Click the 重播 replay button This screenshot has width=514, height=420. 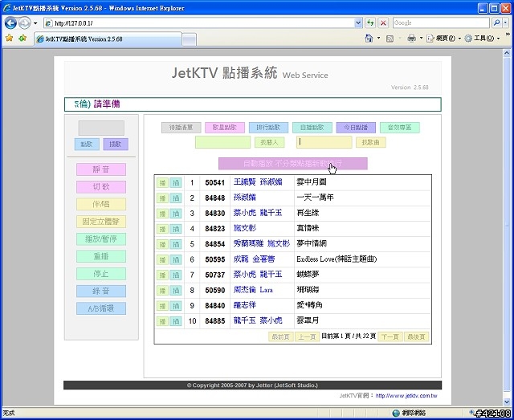pyautogui.click(x=101, y=256)
